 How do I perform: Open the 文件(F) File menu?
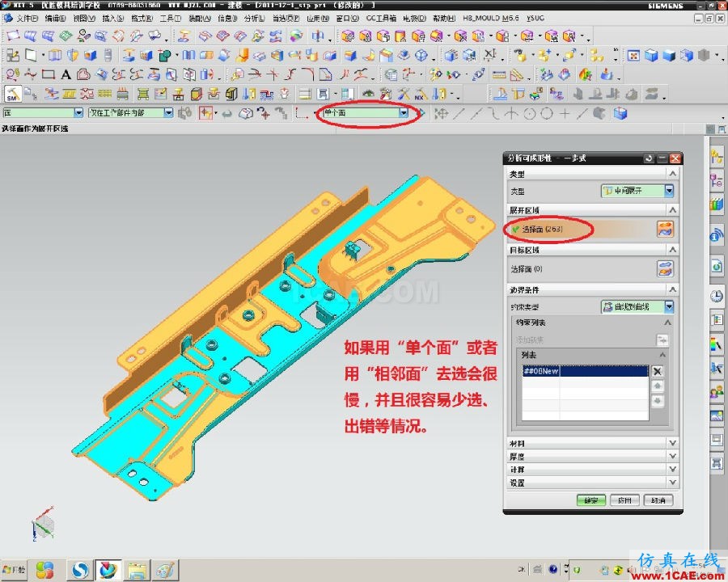tap(27, 18)
